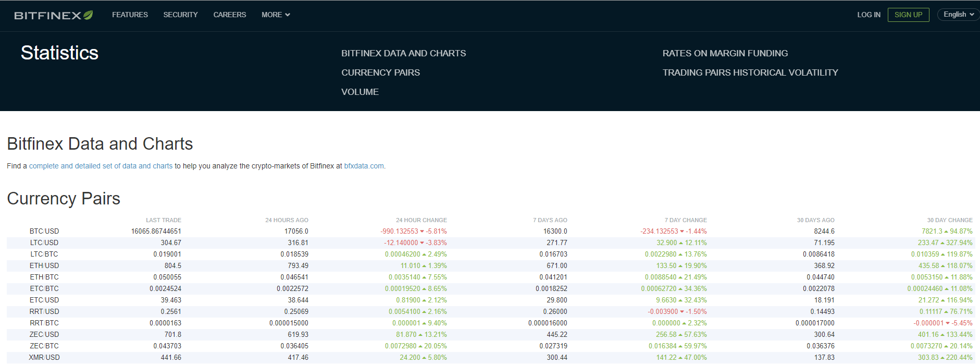Viewport: 980px width, 364px height.
Task: Click the ZEC/USD pair label
Action: pyautogui.click(x=44, y=334)
